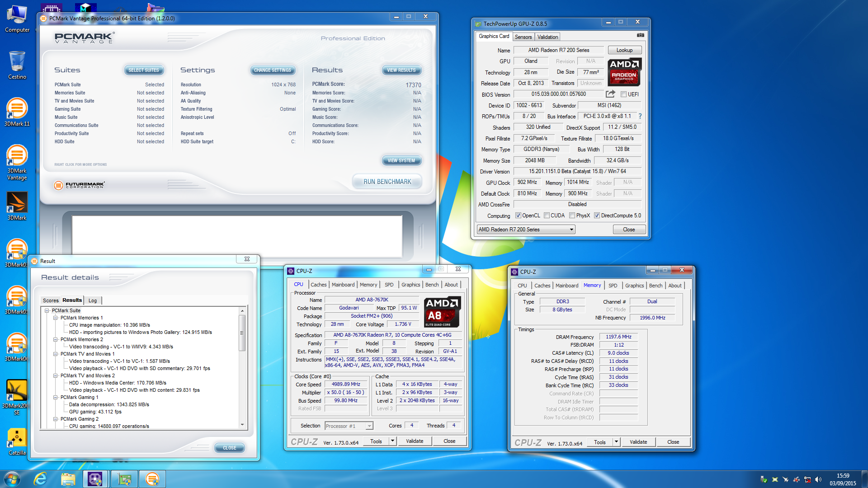Switch to Mainboard tab in CPU-Z CPU window
Screen dimensions: 868x488
tap(343, 285)
